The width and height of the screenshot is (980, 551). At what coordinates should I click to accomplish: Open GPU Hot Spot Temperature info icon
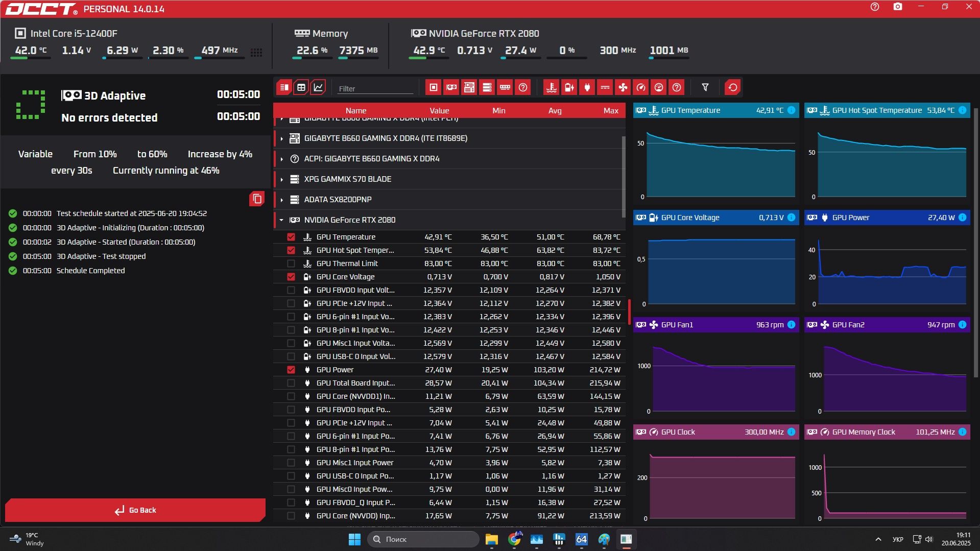click(x=962, y=110)
